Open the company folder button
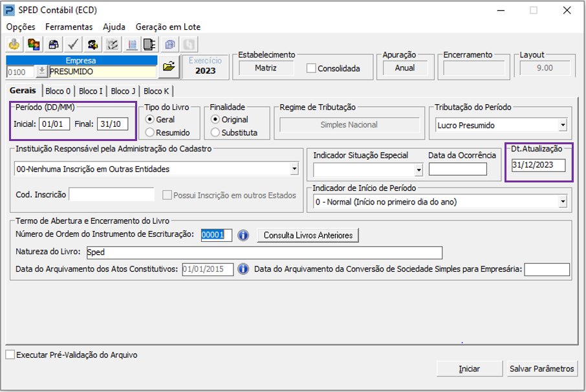Image resolution: width=586 pixels, height=392 pixels. (169, 67)
